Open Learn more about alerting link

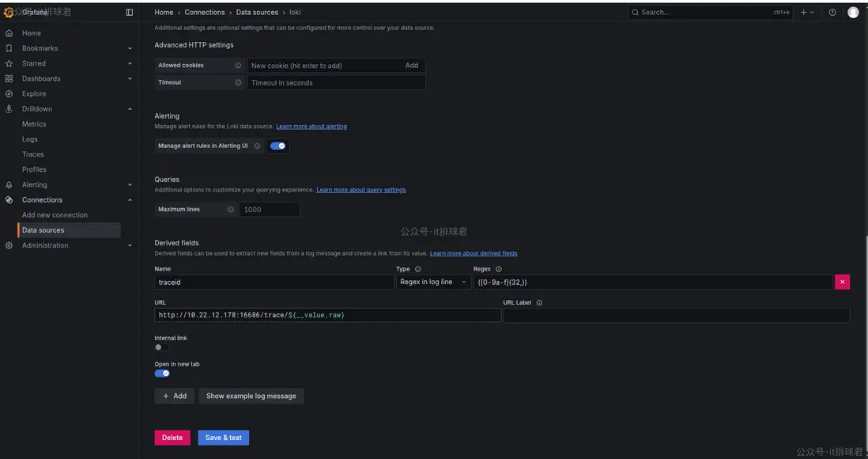tap(311, 127)
